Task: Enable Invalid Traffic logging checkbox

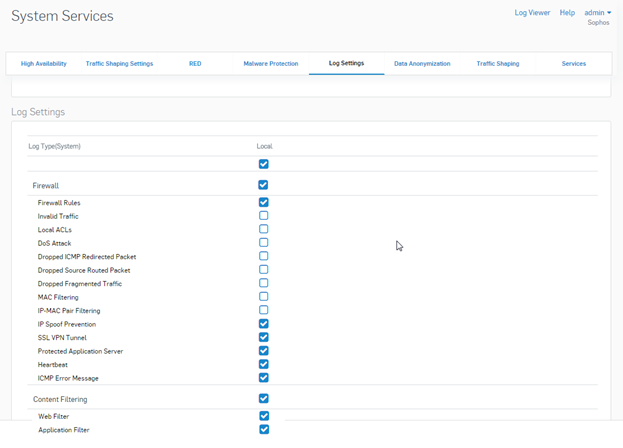Action: tap(264, 216)
